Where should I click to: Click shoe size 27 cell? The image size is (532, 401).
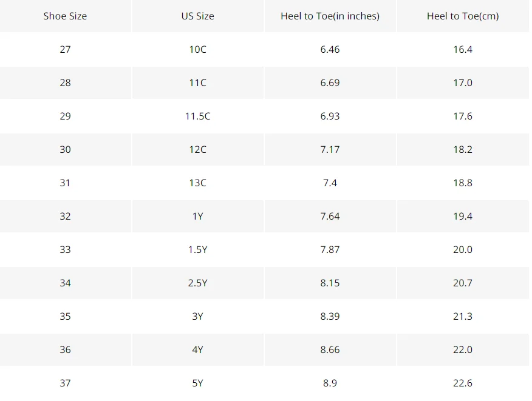tap(65, 50)
